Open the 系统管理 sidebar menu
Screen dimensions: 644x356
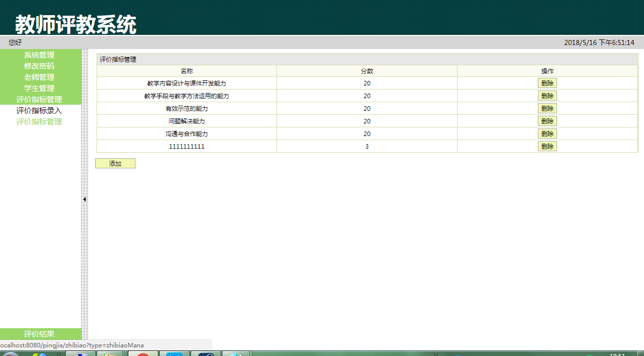(x=40, y=55)
